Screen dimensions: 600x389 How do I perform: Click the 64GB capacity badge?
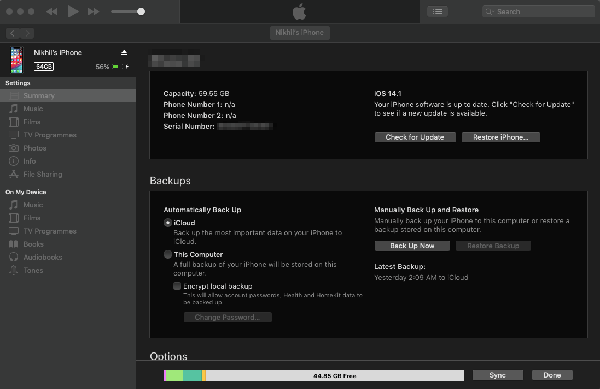[x=44, y=67]
